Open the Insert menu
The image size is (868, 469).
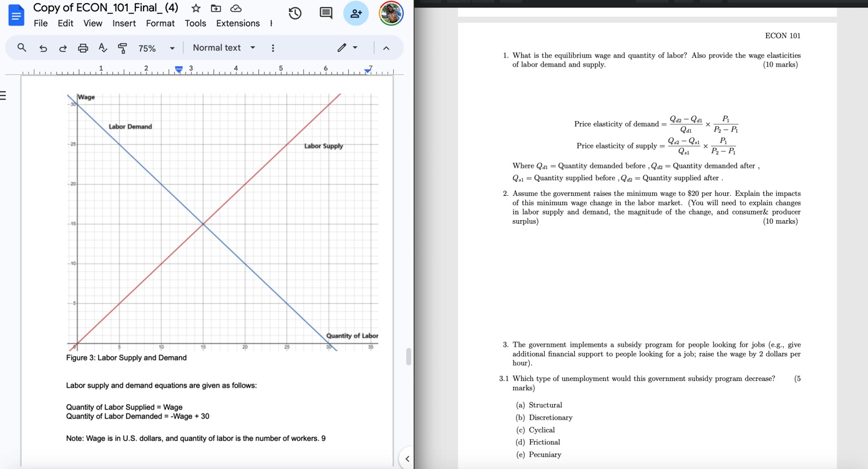pos(124,23)
